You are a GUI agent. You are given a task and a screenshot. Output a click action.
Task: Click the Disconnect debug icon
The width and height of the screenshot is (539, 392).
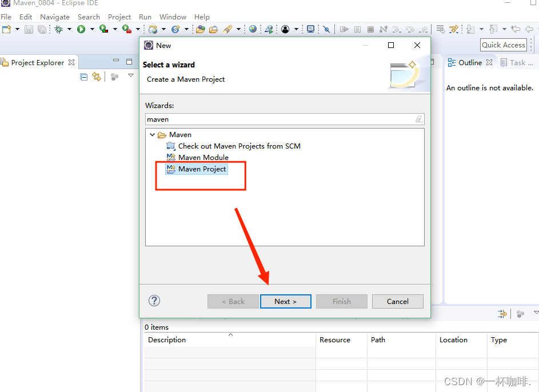384,29
